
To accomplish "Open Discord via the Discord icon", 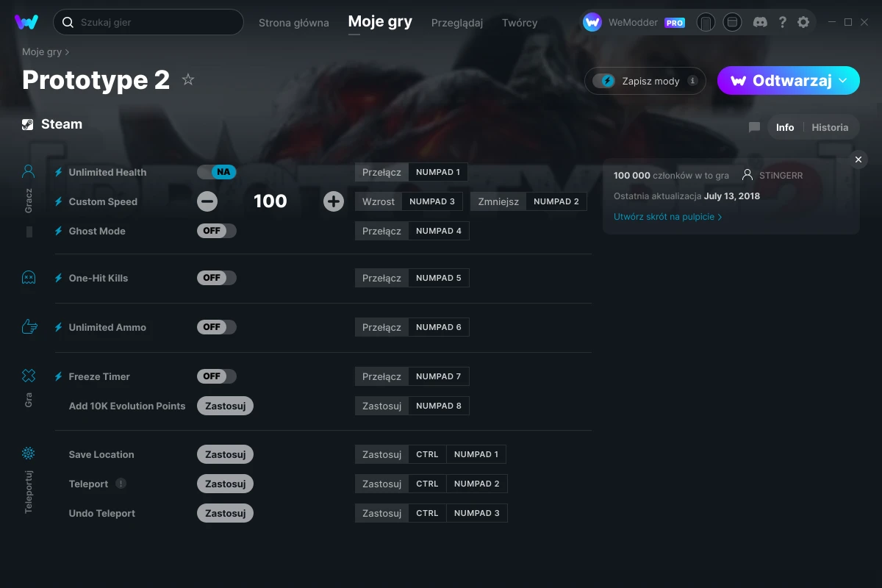I will (x=761, y=22).
